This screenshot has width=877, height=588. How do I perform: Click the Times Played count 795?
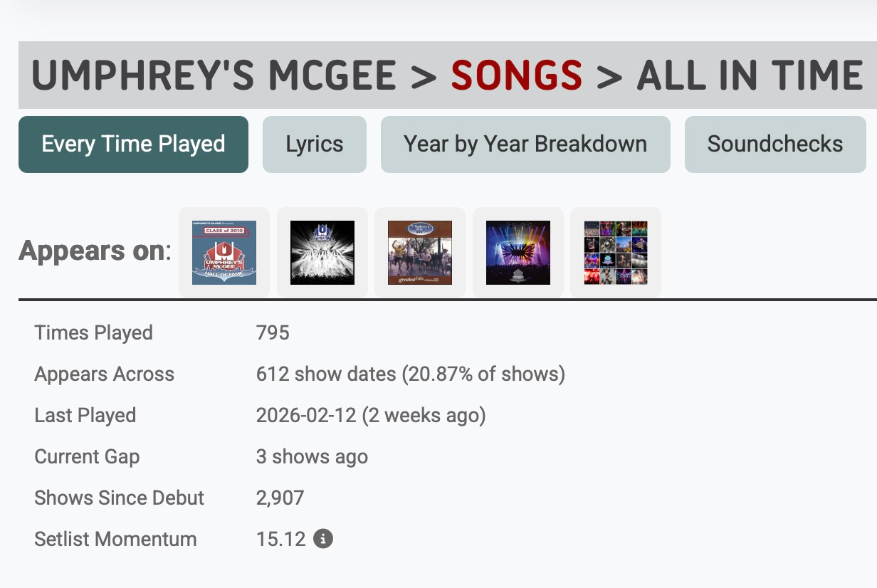(273, 333)
